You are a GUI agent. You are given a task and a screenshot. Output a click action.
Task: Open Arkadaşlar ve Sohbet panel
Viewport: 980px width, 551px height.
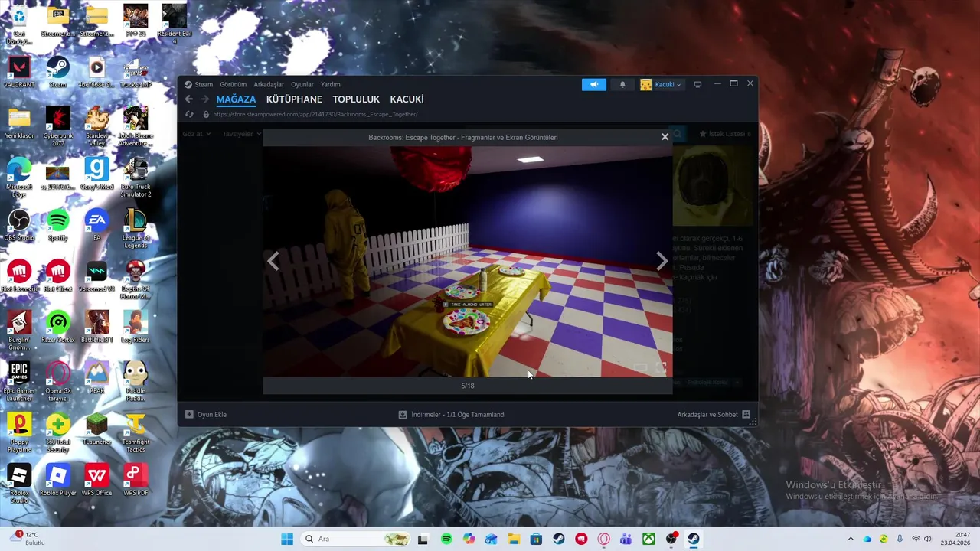(714, 415)
